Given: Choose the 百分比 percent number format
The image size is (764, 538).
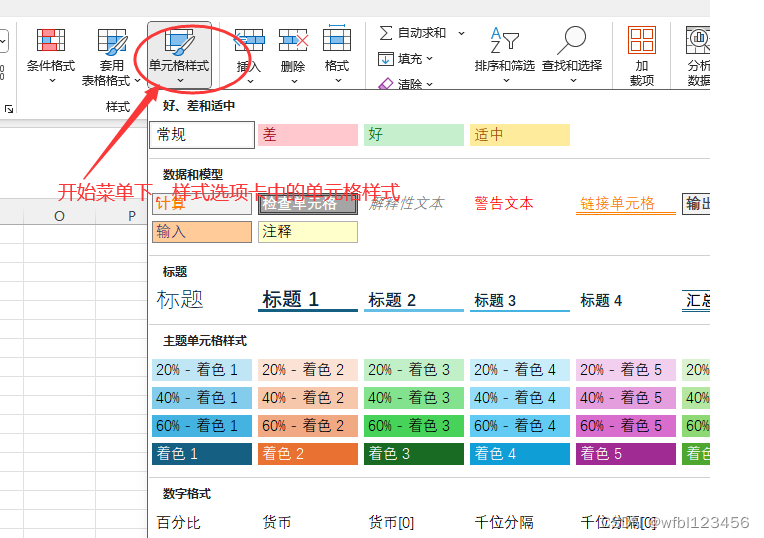Looking at the screenshot, I should [178, 522].
